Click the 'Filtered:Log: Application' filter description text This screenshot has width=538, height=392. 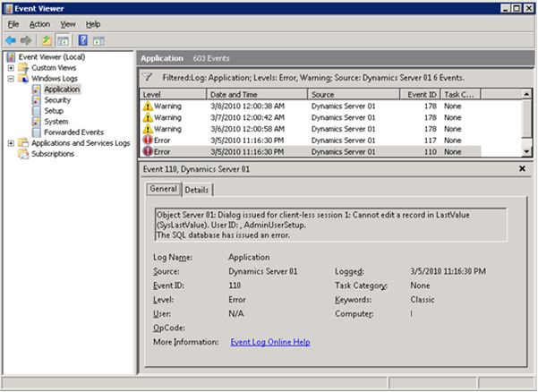pyautogui.click(x=313, y=78)
